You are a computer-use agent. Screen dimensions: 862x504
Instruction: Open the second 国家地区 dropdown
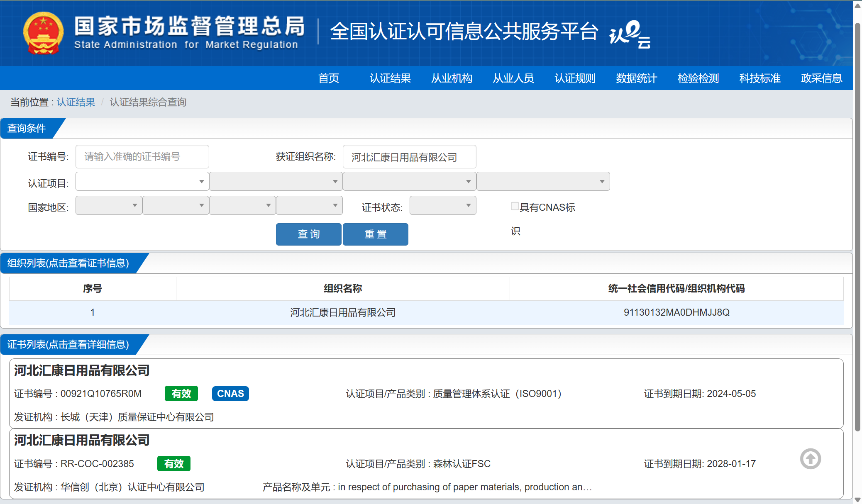coord(176,205)
